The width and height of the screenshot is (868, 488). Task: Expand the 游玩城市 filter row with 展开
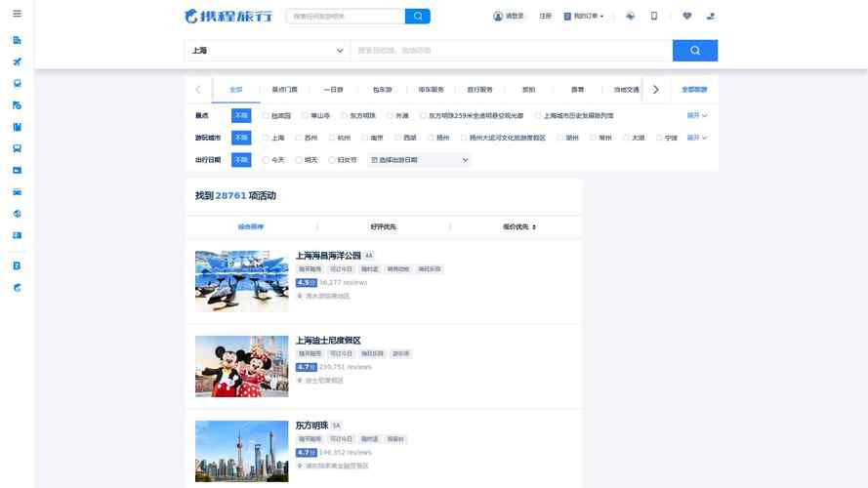click(697, 138)
